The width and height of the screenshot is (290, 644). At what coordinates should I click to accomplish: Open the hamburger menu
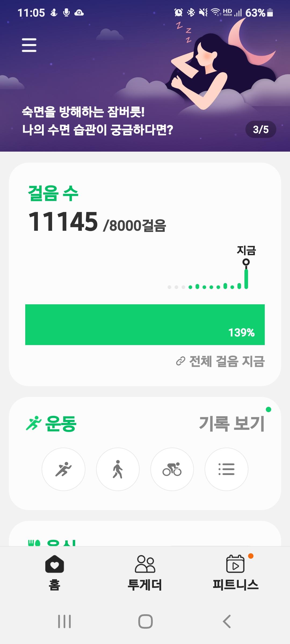click(x=29, y=45)
